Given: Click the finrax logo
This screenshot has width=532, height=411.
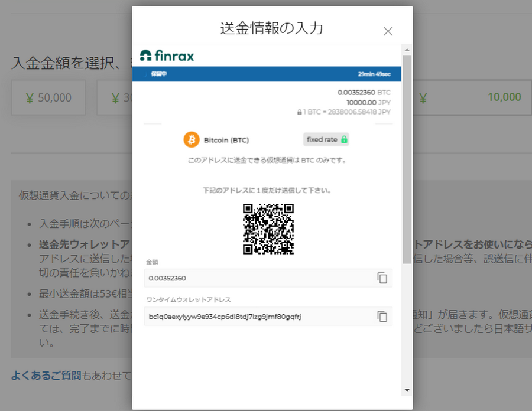Looking at the screenshot, I should 167,56.
